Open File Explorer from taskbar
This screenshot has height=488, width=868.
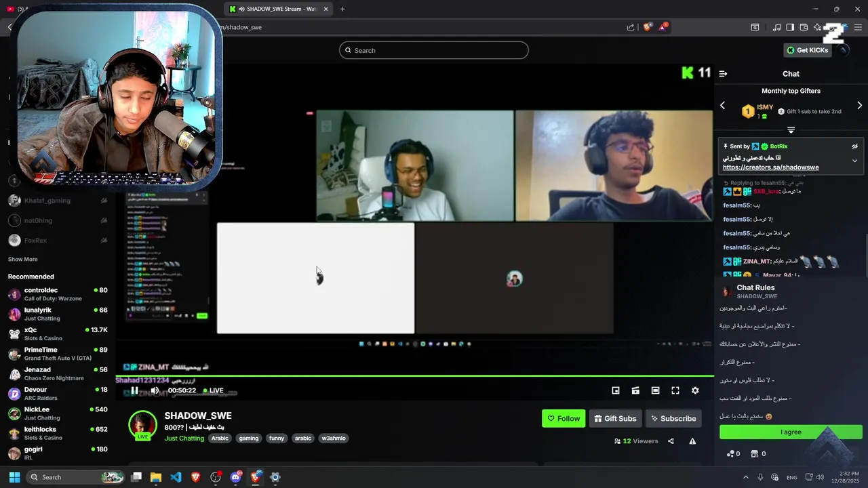click(155, 477)
